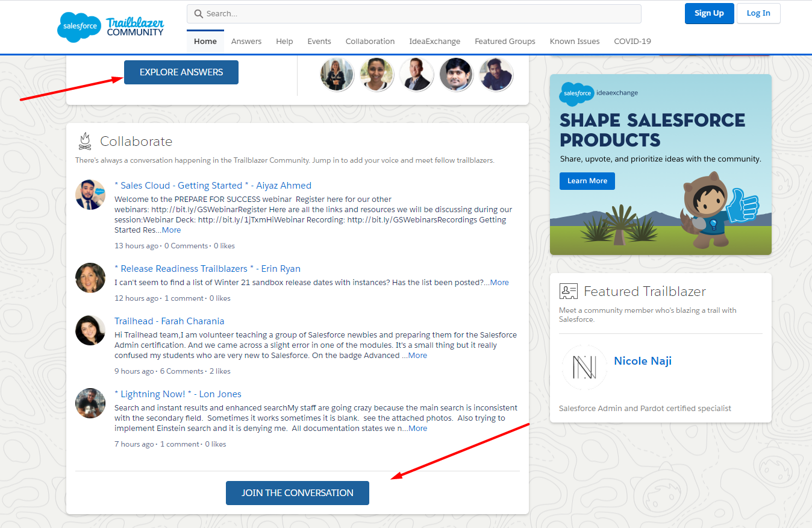The height and width of the screenshot is (528, 812).
Task: Open the Events tab
Action: click(319, 41)
